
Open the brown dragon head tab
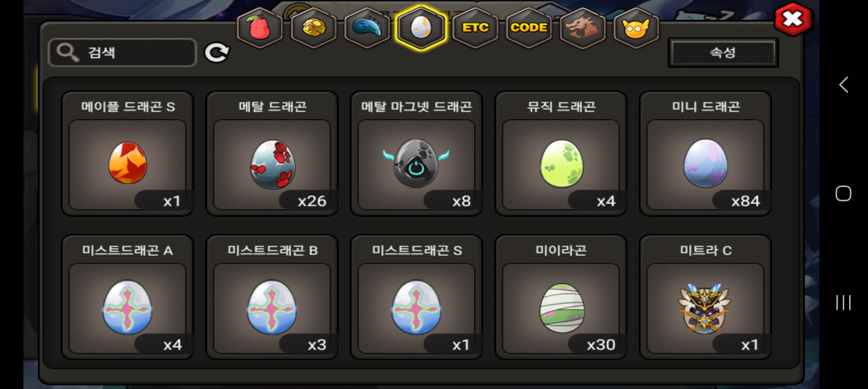coord(582,27)
